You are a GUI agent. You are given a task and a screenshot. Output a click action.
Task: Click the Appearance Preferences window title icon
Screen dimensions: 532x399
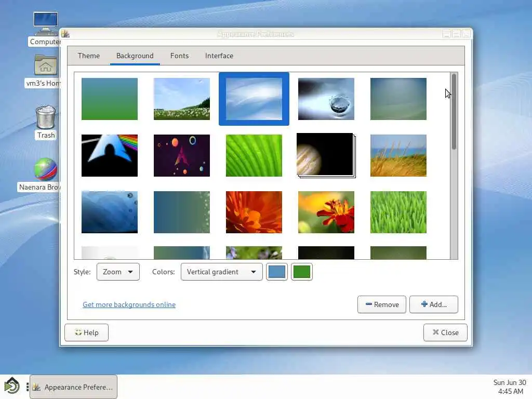[65, 34]
